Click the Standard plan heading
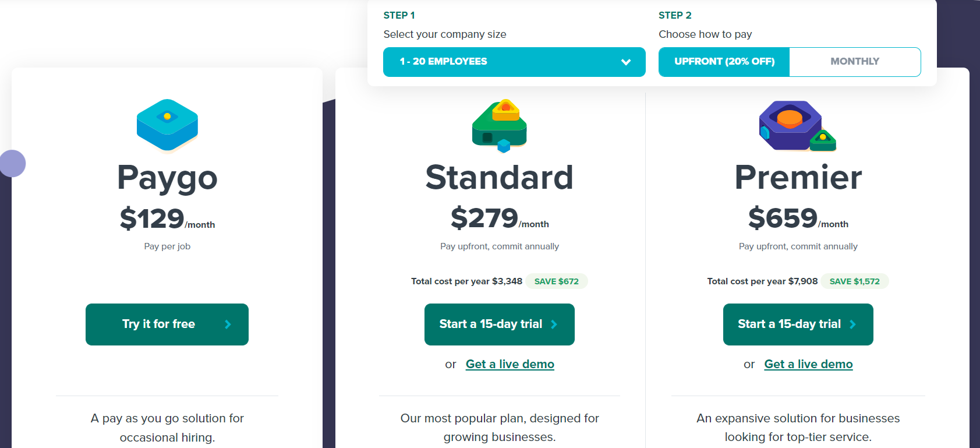Image resolution: width=980 pixels, height=448 pixels. 500,177
